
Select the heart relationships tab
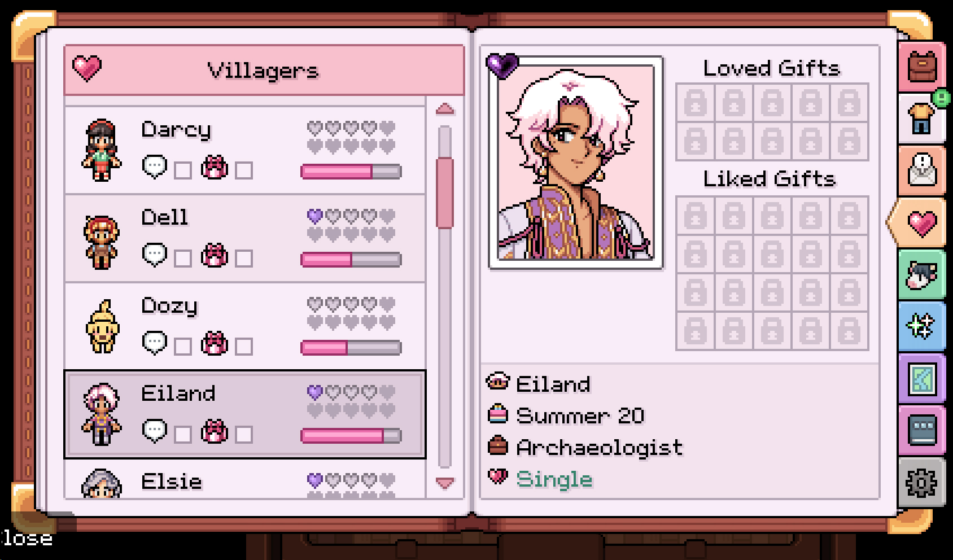[x=920, y=223]
